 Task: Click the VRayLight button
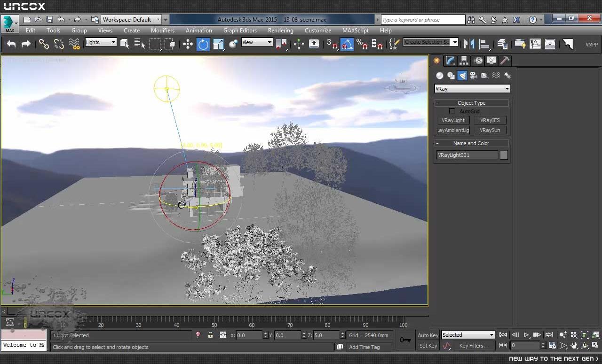coord(453,120)
